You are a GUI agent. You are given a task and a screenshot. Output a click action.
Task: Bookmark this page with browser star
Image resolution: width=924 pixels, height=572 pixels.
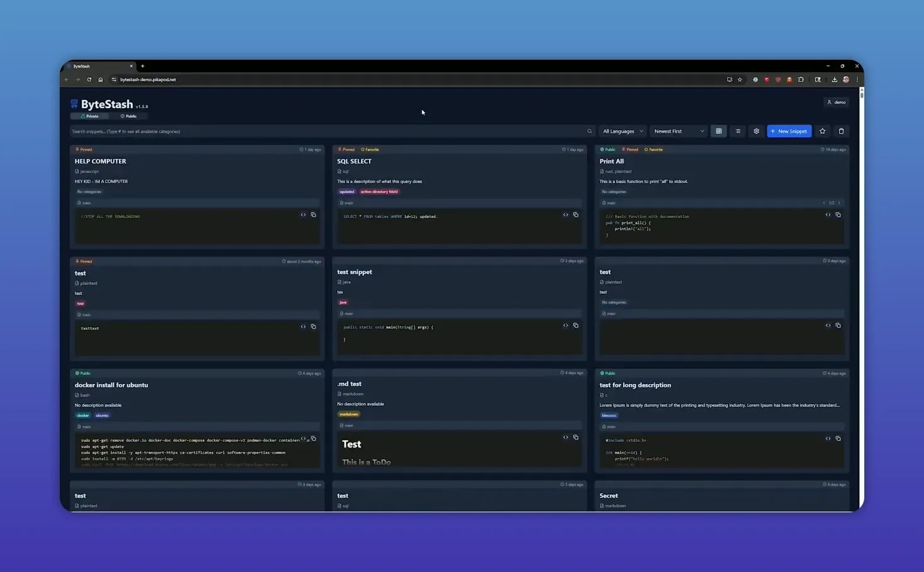tap(740, 80)
